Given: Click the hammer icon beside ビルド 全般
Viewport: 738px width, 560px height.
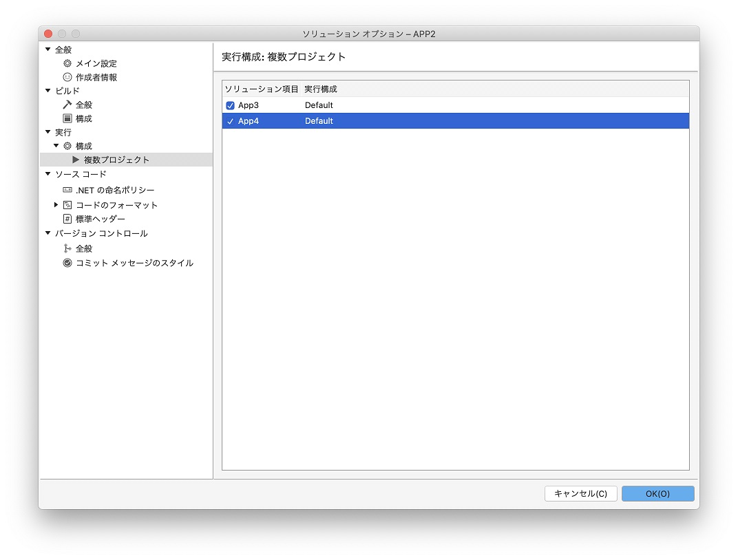Looking at the screenshot, I should tap(67, 105).
